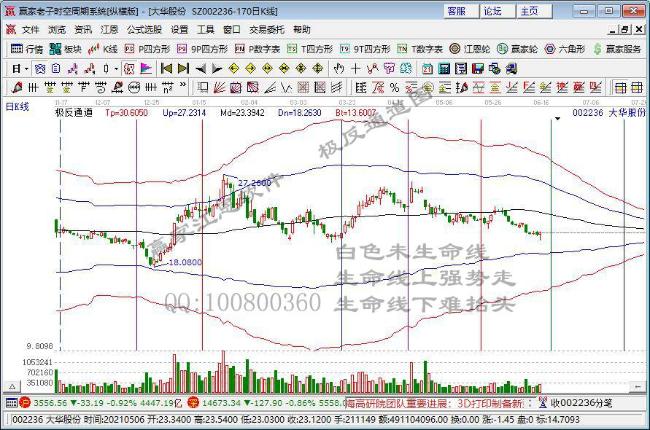The height and width of the screenshot is (430, 650).
Task: Step back with the black left triangle
Action: tap(201, 68)
